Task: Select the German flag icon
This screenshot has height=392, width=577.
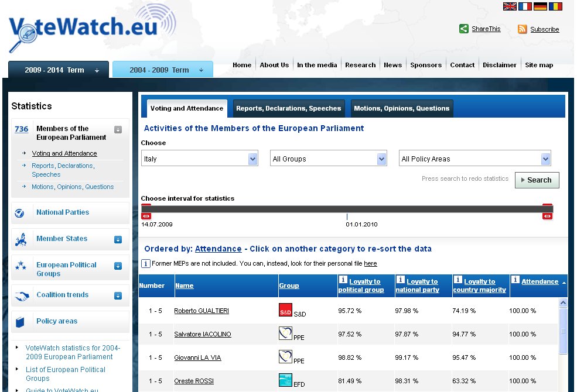Action: [x=540, y=6]
